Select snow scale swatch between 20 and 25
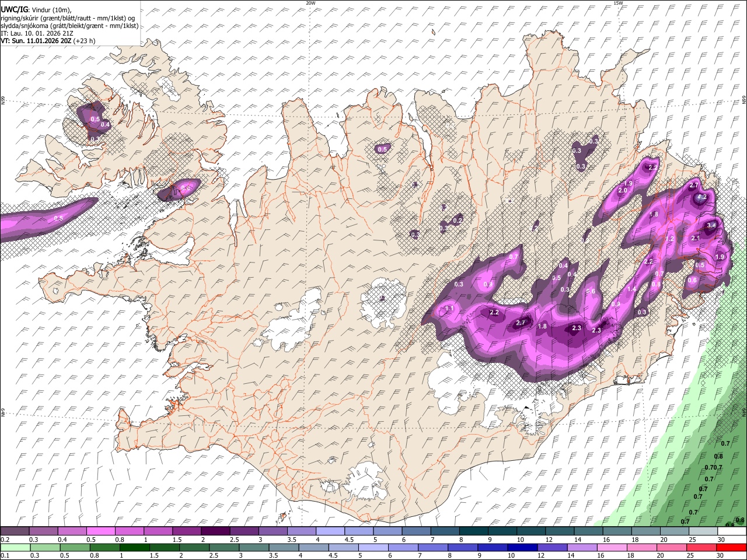 [x=675, y=531]
